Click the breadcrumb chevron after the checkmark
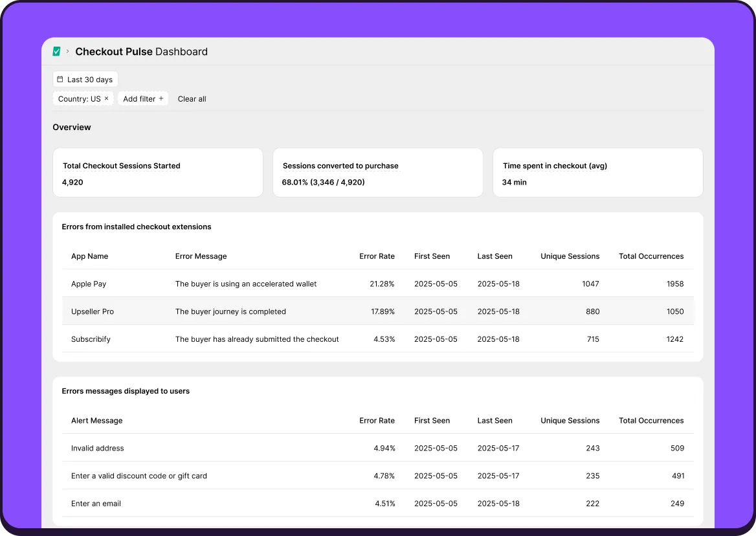This screenshot has width=756, height=536. click(x=67, y=51)
